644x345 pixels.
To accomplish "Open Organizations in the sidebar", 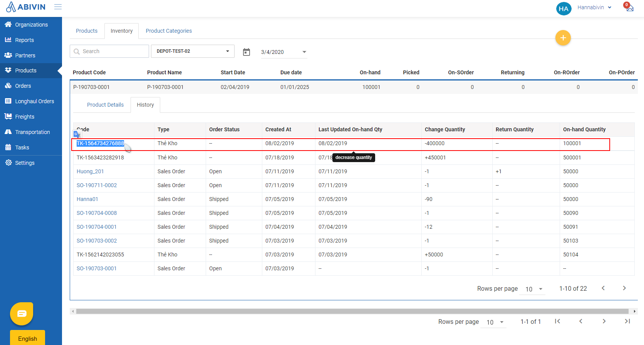I will [31, 25].
